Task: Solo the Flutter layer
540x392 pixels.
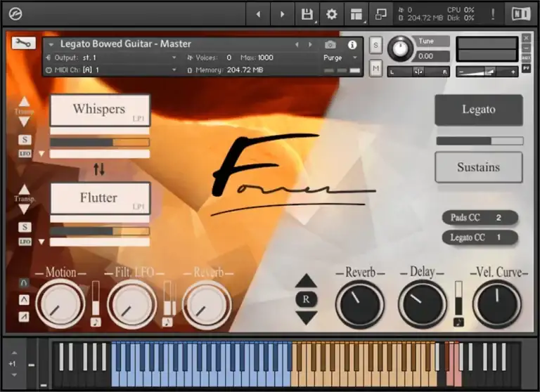Action: [25, 227]
